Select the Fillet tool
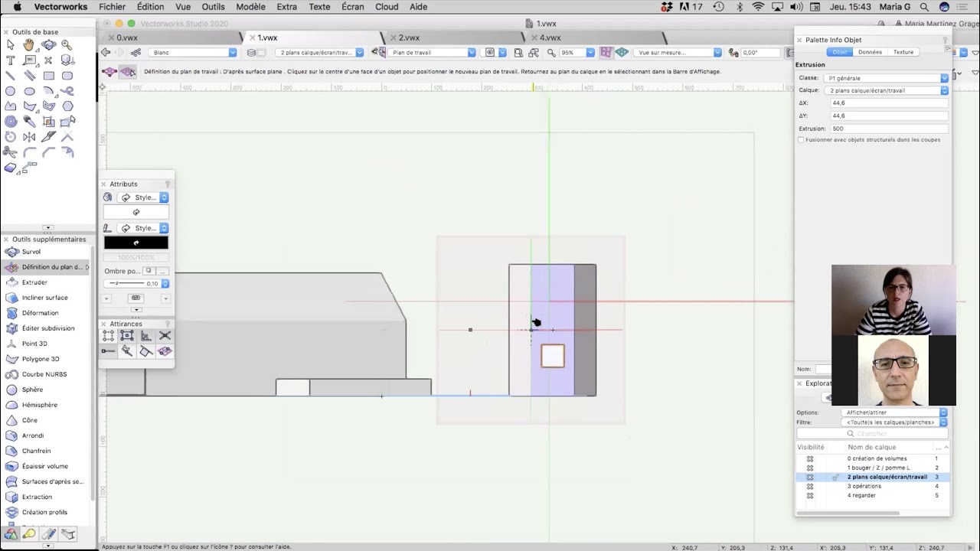 tap(29, 152)
